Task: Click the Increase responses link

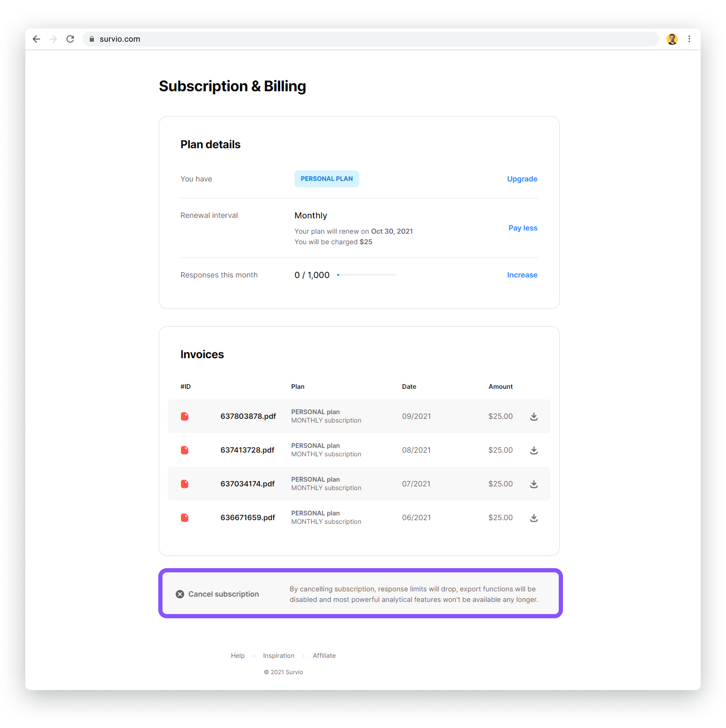Action: [522, 275]
